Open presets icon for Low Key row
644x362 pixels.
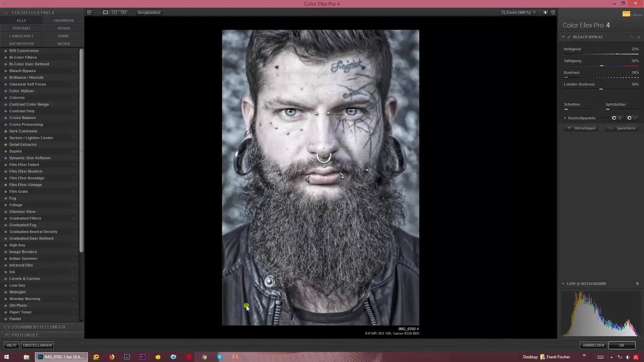click(x=74, y=285)
